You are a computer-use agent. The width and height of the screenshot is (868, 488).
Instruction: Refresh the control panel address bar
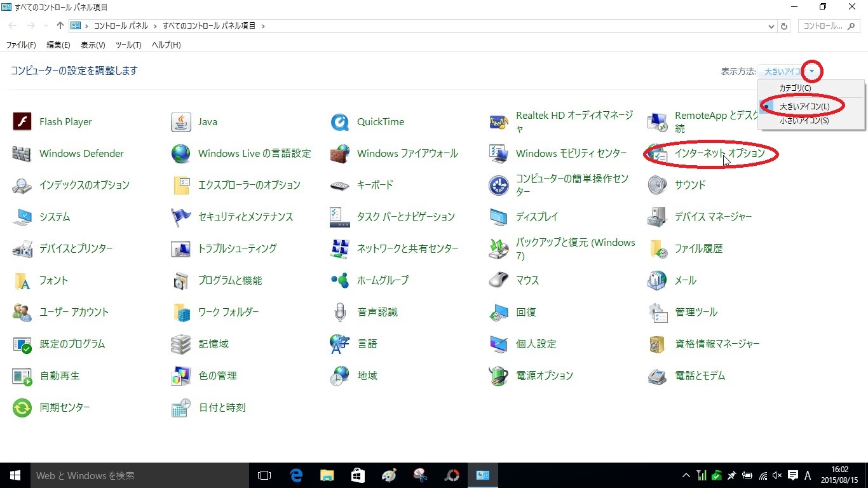click(x=784, y=26)
